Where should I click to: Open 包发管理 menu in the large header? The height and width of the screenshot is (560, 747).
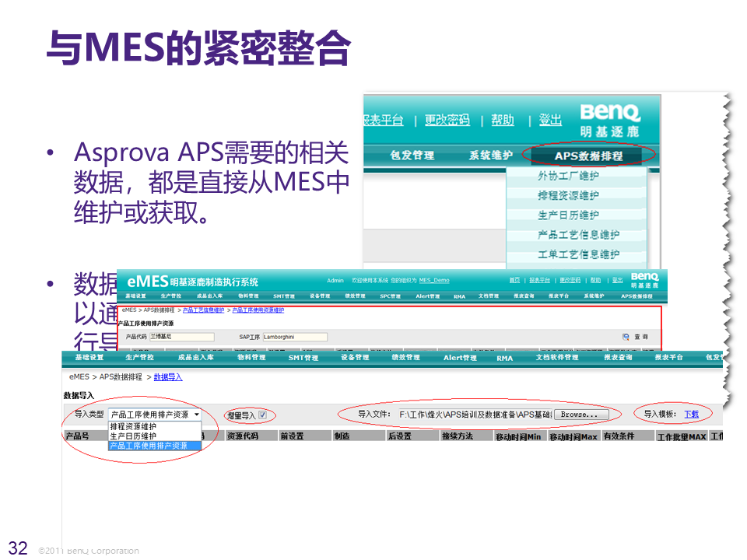[x=412, y=156]
